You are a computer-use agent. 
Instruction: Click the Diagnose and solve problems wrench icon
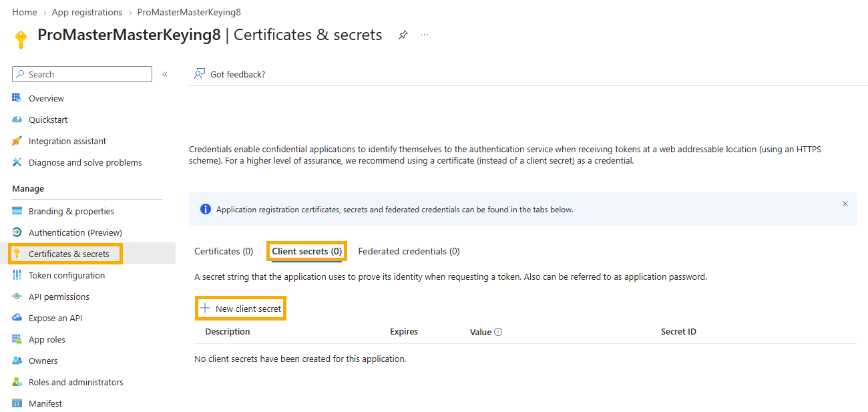17,162
